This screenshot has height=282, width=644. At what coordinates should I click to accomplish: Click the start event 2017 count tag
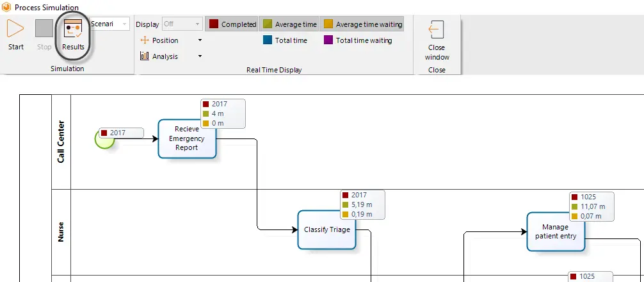121,133
